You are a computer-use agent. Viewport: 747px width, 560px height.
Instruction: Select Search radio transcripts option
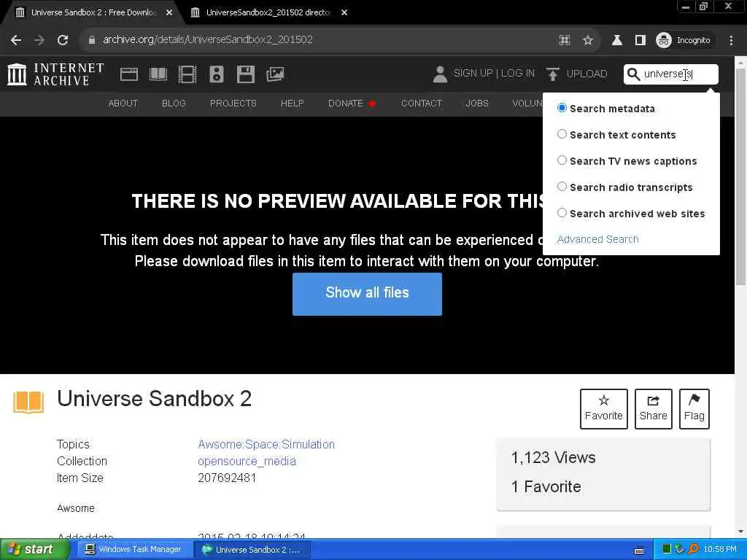562,187
